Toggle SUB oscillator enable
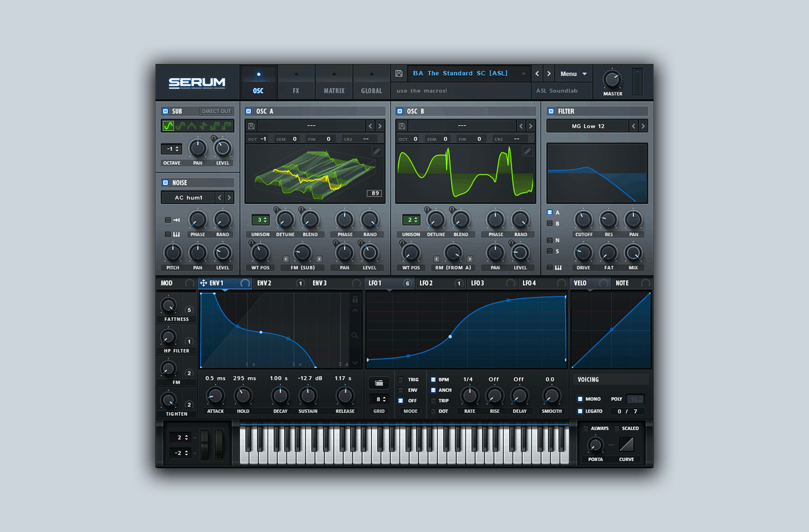The width and height of the screenshot is (809, 532). point(165,111)
